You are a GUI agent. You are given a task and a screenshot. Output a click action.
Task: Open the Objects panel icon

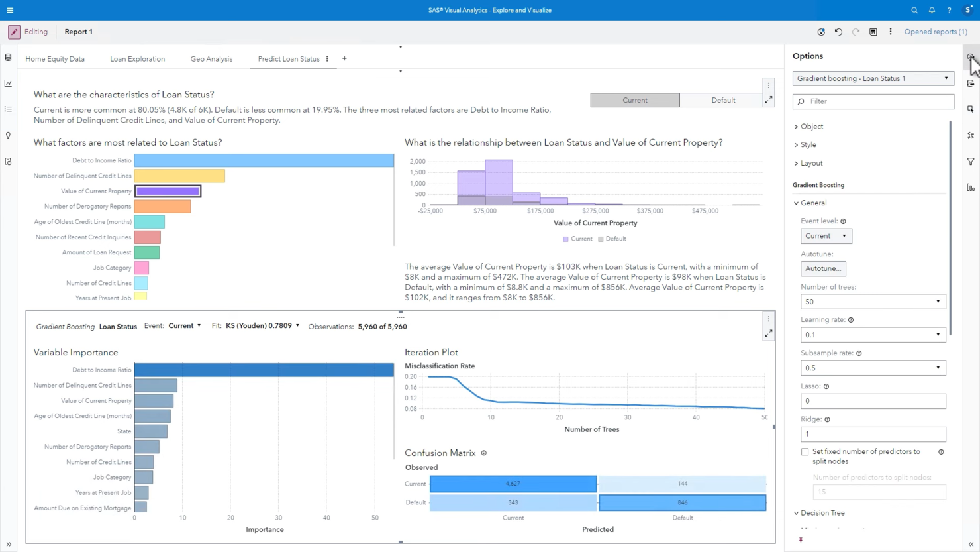(x=8, y=83)
